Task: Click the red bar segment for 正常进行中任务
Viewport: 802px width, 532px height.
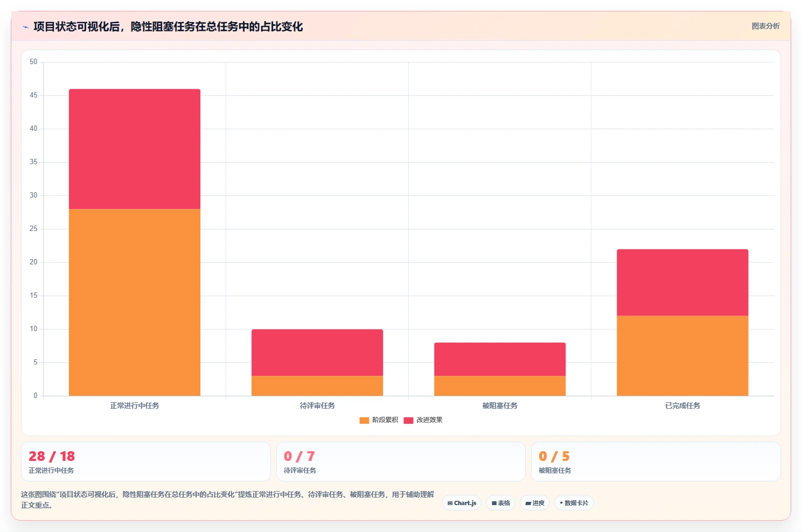Action: [135, 149]
